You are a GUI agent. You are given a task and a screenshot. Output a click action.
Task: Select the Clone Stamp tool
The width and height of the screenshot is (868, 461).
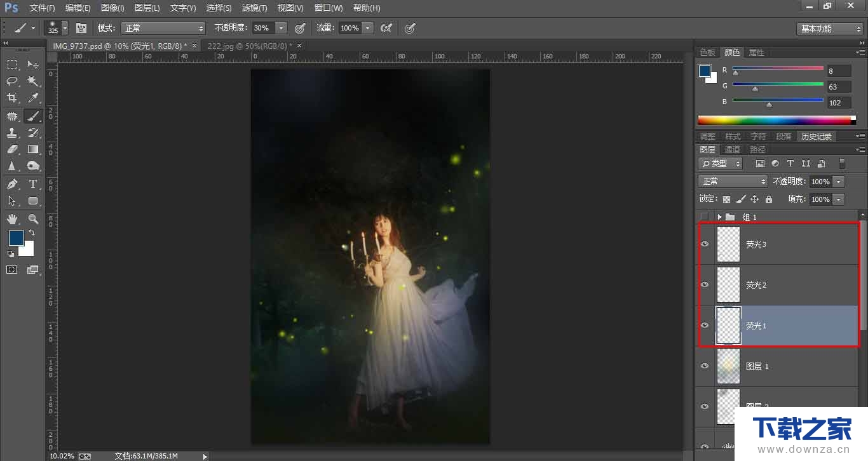tap(12, 133)
